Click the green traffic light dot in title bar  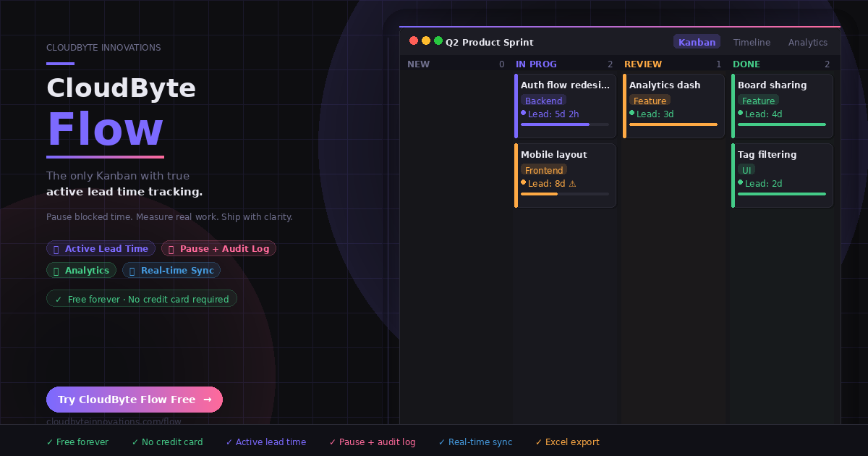point(438,41)
